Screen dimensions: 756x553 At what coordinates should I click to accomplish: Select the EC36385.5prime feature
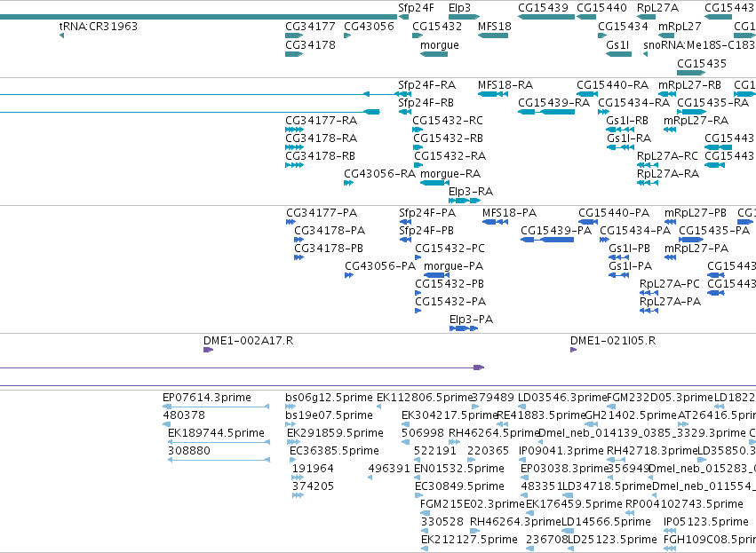pos(292,460)
